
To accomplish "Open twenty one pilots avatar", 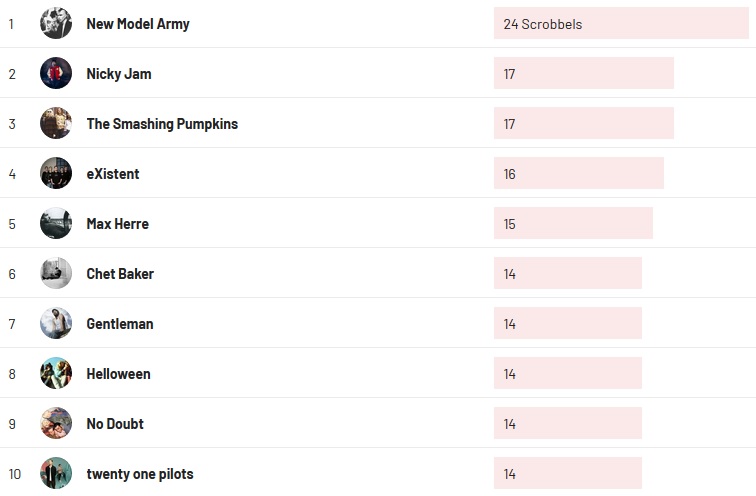I will point(56,473).
